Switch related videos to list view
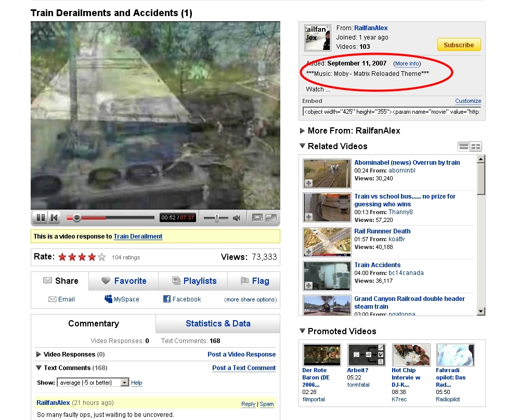The width and height of the screenshot is (532, 420). tap(463, 147)
